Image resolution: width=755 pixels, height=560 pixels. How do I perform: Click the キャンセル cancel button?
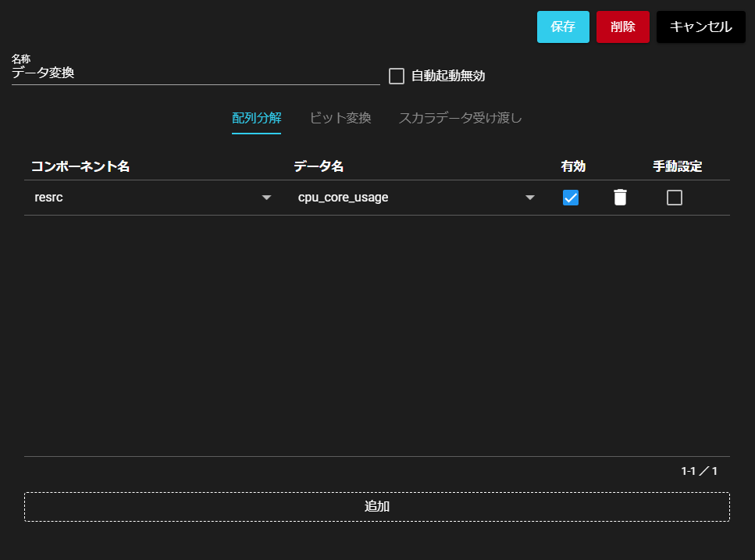700,27
